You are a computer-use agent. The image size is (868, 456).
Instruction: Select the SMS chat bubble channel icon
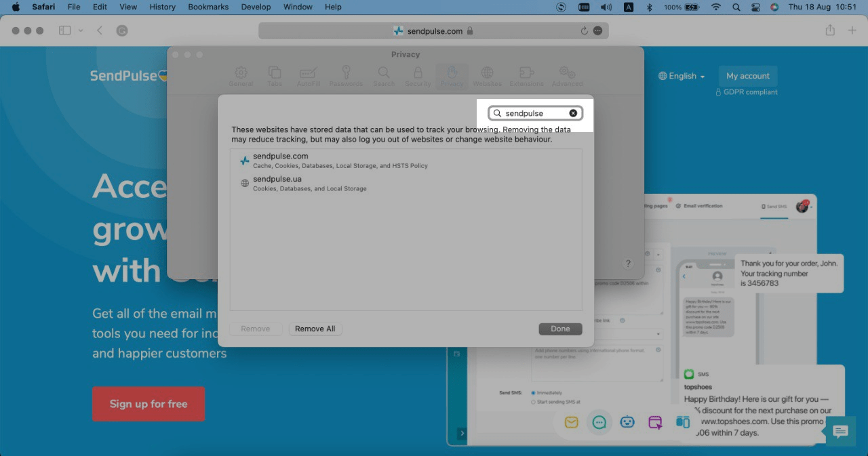coord(599,422)
